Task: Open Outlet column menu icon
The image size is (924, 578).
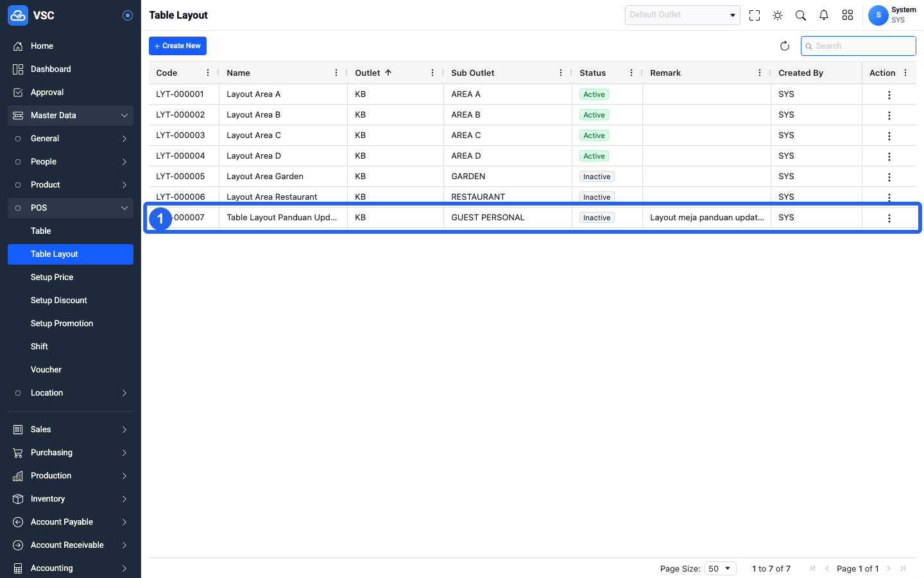Action: click(x=432, y=73)
